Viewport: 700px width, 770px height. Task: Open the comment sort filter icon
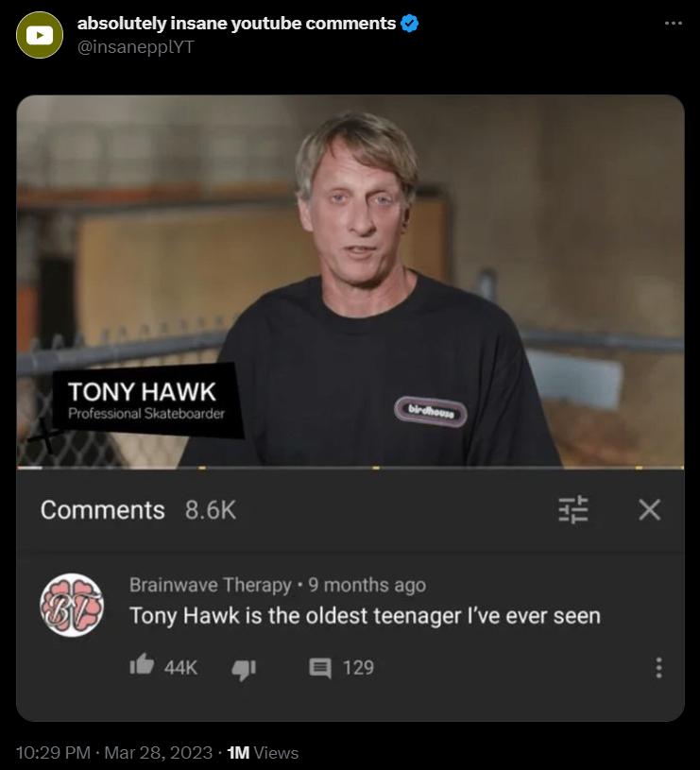pos(573,509)
